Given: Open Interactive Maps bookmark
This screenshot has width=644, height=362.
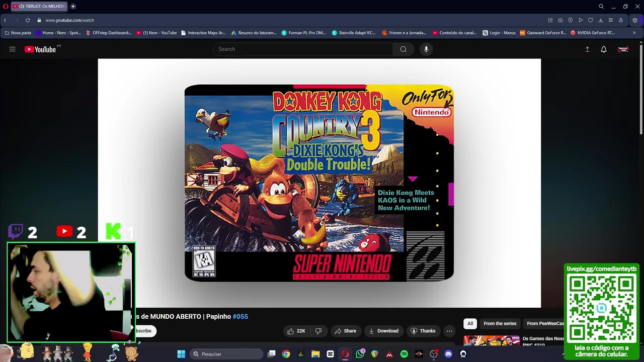Looking at the screenshot, I should [203, 33].
